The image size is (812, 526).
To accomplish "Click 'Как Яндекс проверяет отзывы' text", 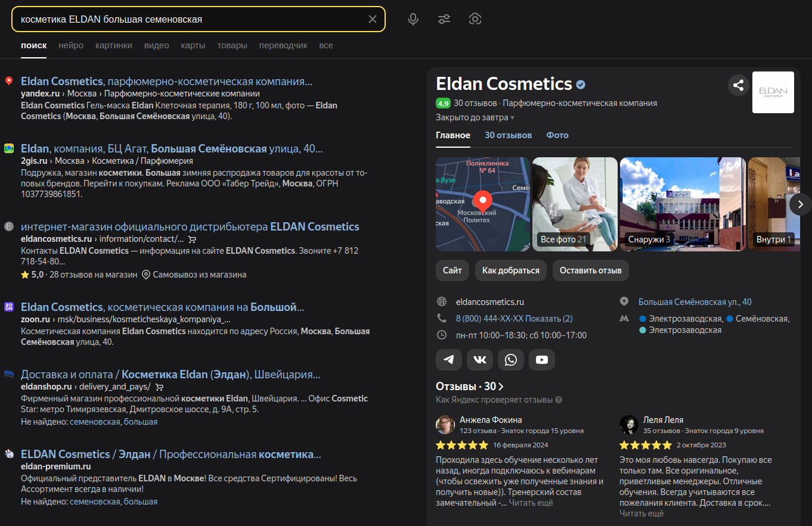I will coord(494,400).
